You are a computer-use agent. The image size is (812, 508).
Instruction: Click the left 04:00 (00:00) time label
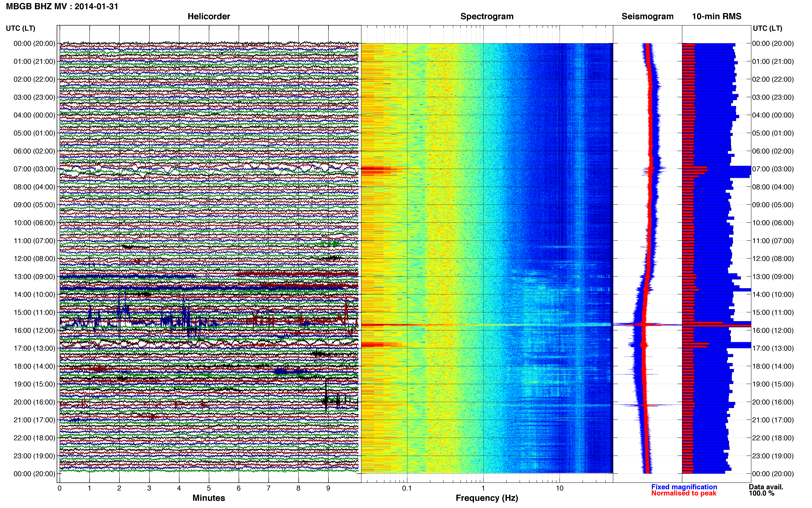[x=34, y=115]
